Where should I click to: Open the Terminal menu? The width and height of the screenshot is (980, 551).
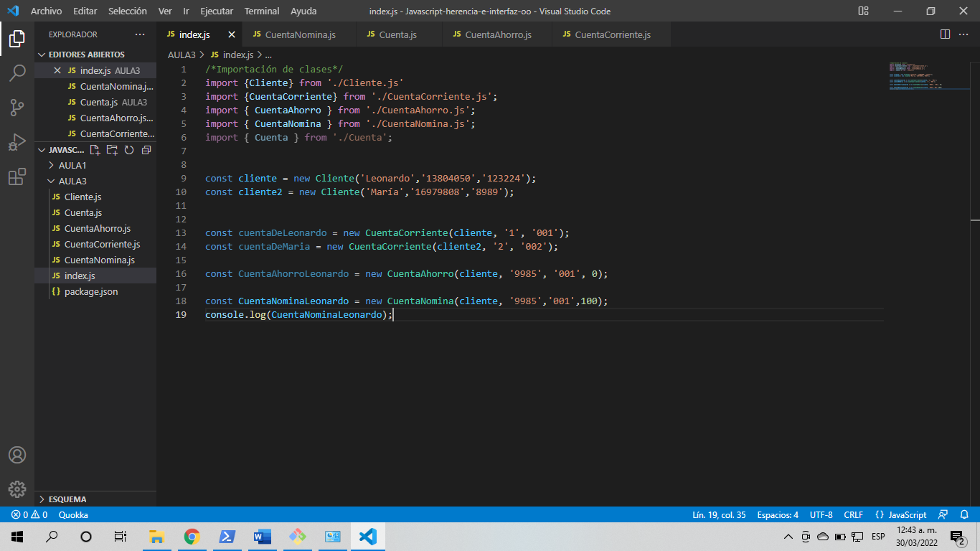[262, 11]
